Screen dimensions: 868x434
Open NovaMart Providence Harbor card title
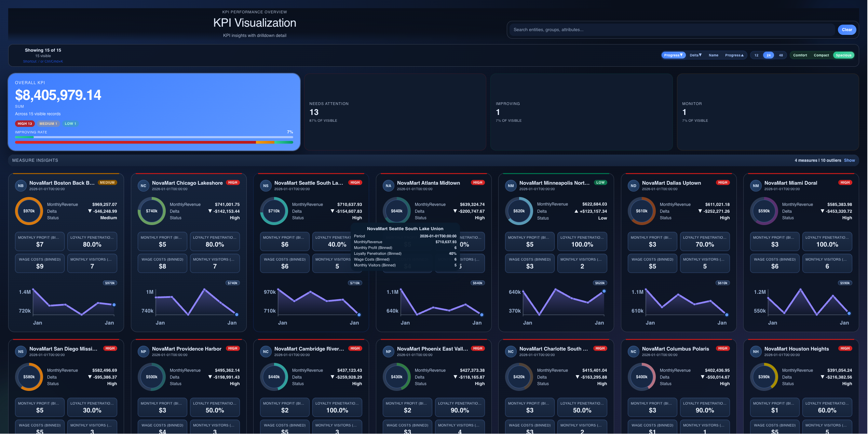coord(187,349)
